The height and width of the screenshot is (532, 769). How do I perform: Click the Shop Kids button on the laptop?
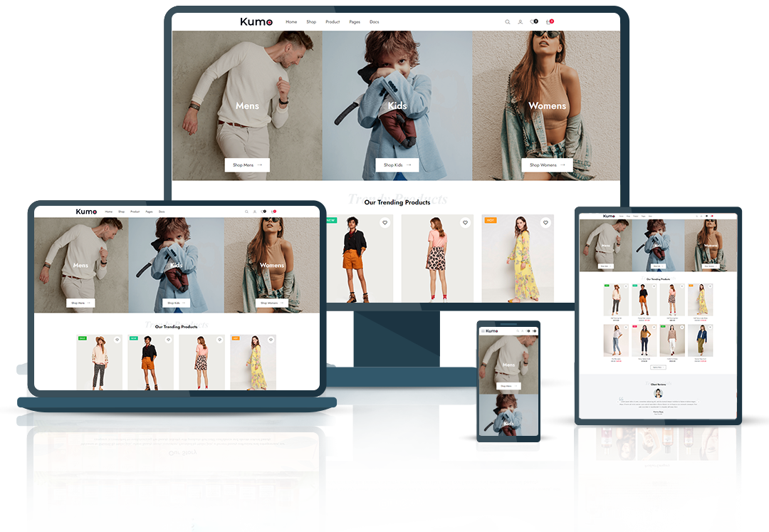[176, 303]
